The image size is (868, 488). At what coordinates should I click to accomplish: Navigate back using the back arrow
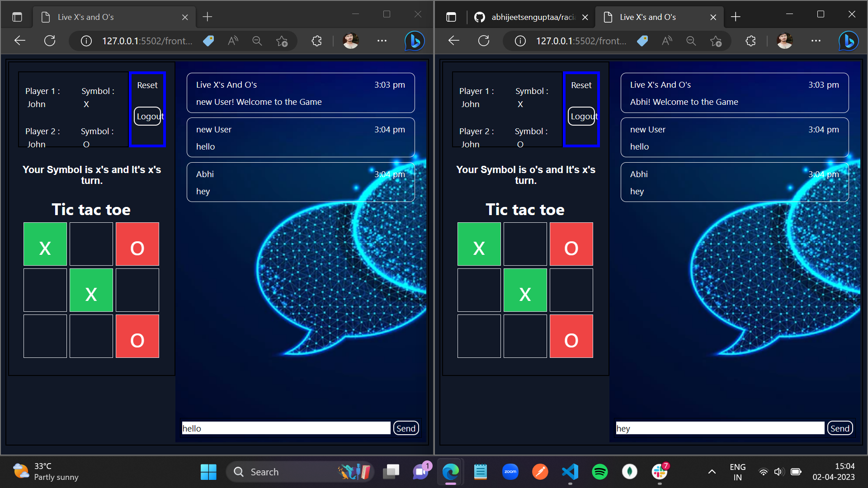19,41
